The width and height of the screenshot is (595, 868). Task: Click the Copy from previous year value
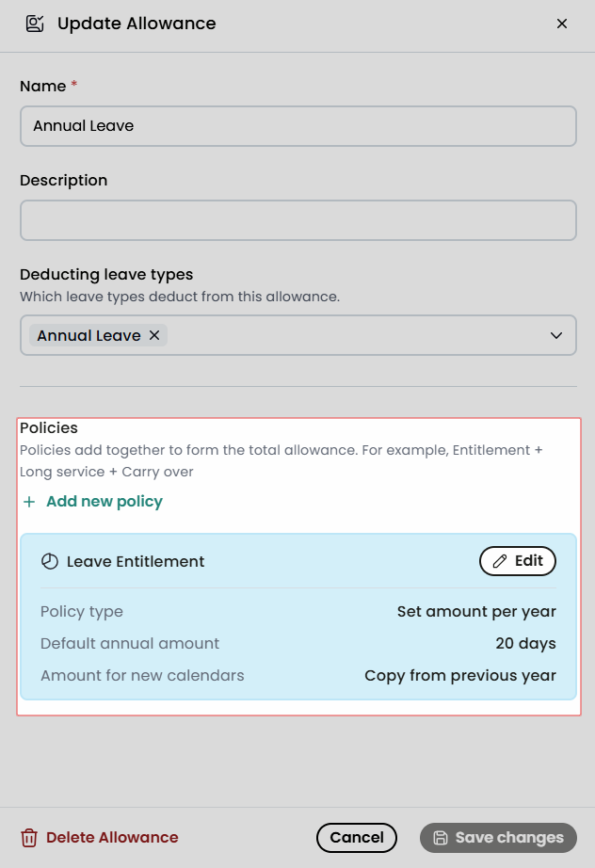pyautogui.click(x=460, y=675)
